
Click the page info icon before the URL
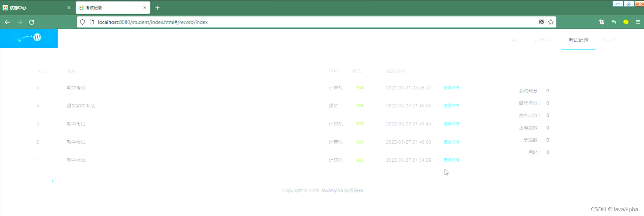pos(92,22)
